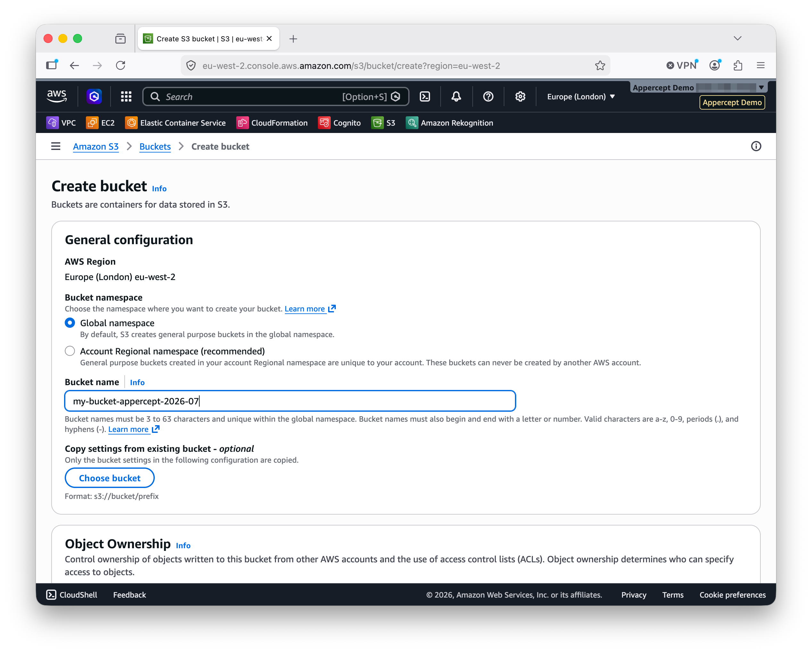Select the Global namespace radio button
This screenshot has height=653, width=812.
click(x=70, y=323)
